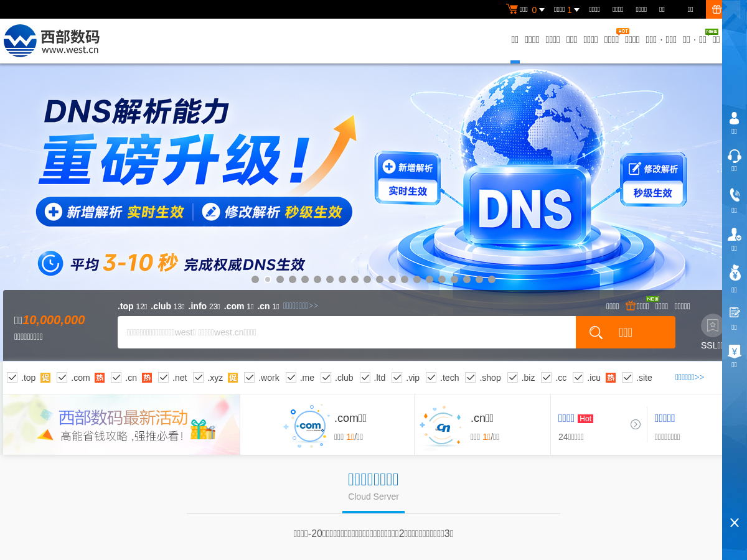Toggle the .icu domain checkbox
The height and width of the screenshot is (560, 747).
578,377
